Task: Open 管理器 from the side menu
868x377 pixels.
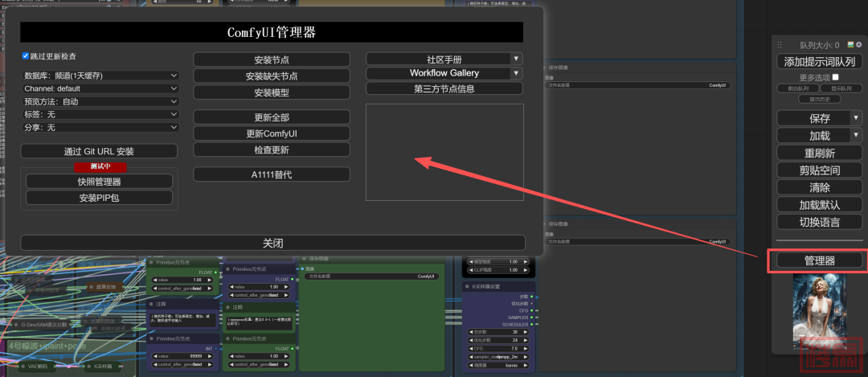Action: (x=819, y=260)
